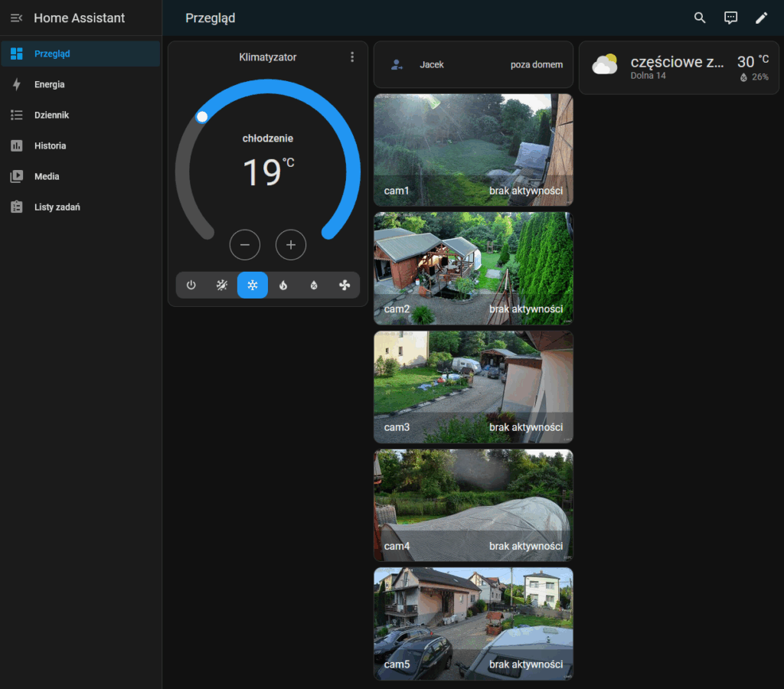The height and width of the screenshot is (689, 784).
Task: Select the snowflake cooling mode
Action: pos(253,286)
